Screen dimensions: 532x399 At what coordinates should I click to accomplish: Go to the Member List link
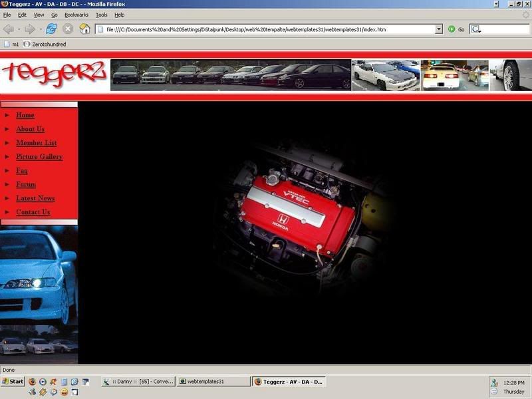37,143
